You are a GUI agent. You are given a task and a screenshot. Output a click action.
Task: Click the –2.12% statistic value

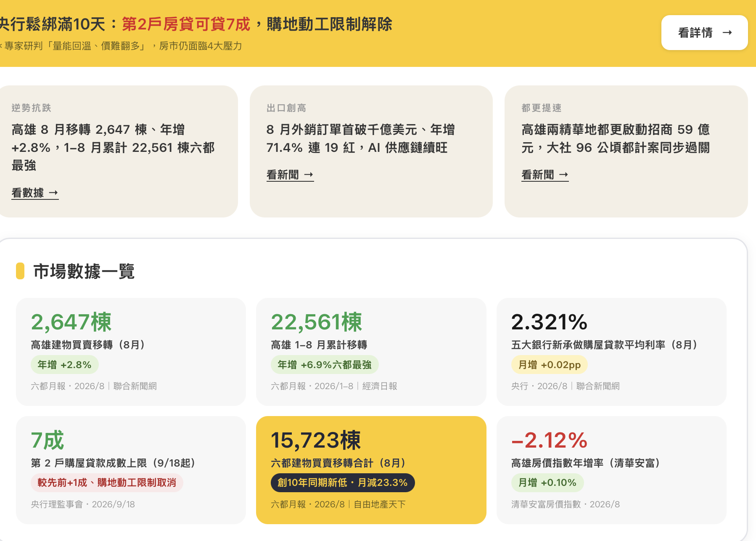(549, 440)
